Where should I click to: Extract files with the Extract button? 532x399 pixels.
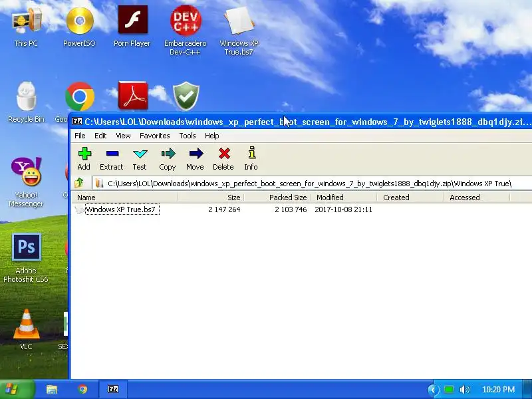[x=111, y=158]
